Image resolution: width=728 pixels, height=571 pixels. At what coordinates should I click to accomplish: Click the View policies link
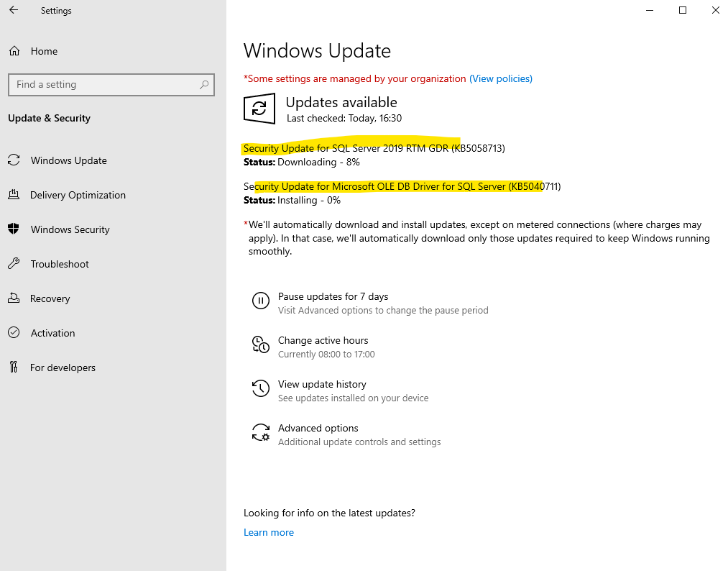(x=501, y=78)
